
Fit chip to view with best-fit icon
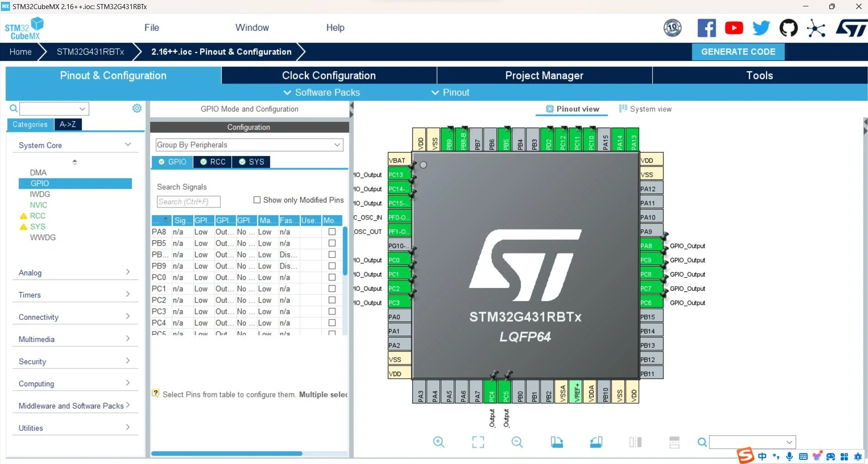(x=478, y=442)
